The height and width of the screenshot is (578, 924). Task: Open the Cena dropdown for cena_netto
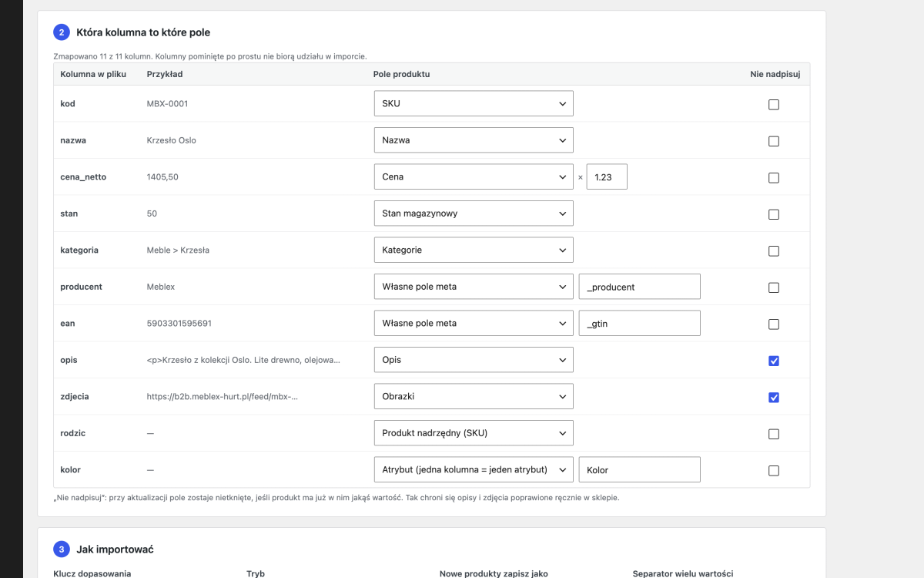pyautogui.click(x=474, y=176)
